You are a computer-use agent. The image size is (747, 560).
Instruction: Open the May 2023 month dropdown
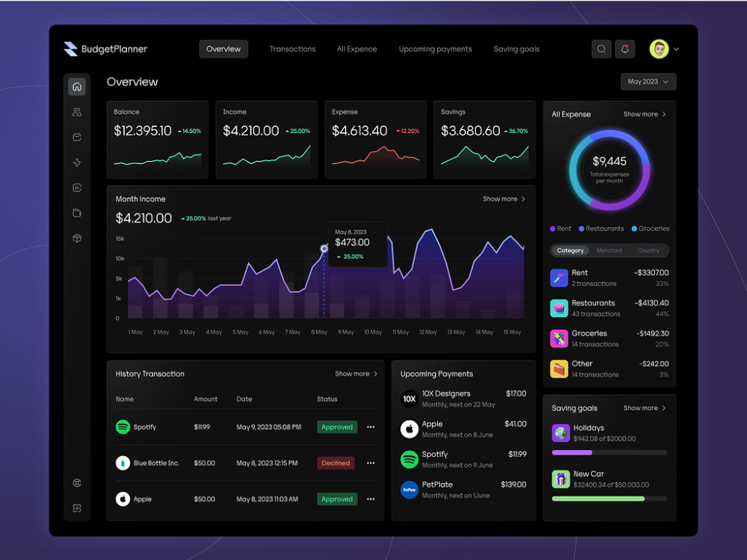[648, 82]
